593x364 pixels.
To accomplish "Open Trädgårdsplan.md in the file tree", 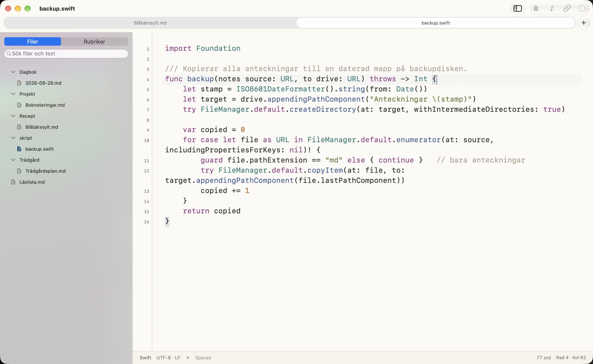I will tap(45, 171).
